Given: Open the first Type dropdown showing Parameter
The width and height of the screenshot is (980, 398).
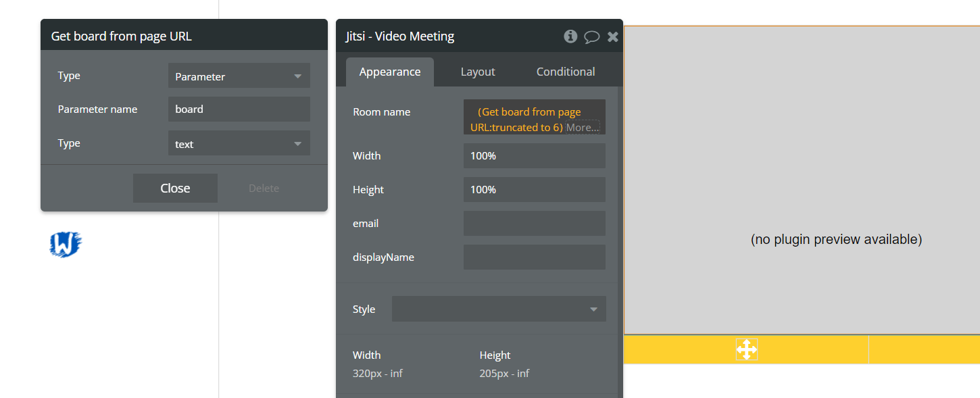Looking at the screenshot, I should pyautogui.click(x=239, y=76).
